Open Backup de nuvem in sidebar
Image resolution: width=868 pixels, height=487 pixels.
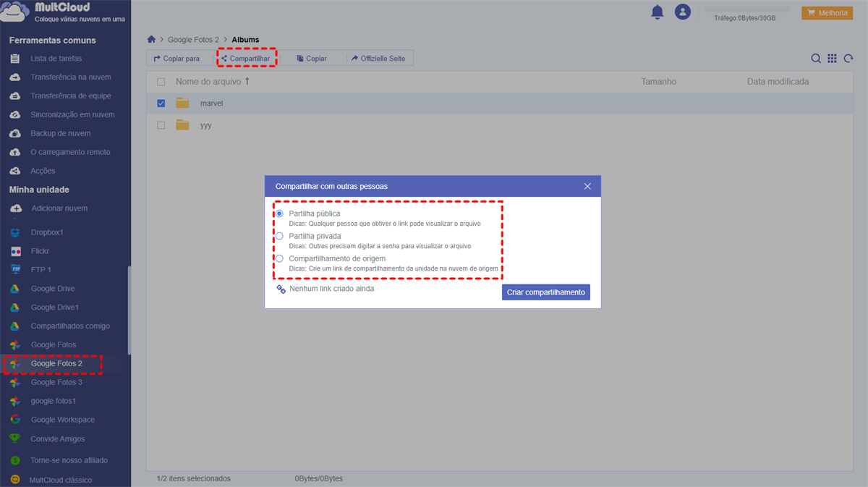pos(61,134)
